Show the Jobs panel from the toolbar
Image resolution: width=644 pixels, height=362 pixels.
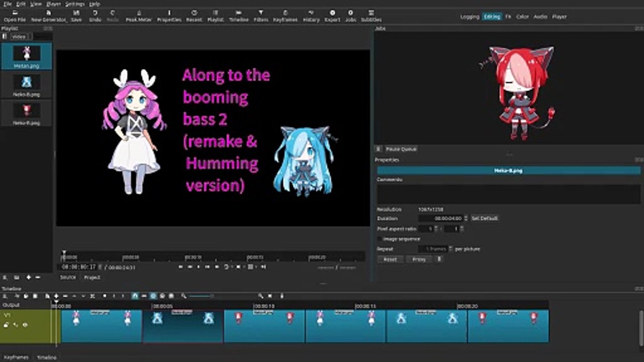(x=350, y=16)
